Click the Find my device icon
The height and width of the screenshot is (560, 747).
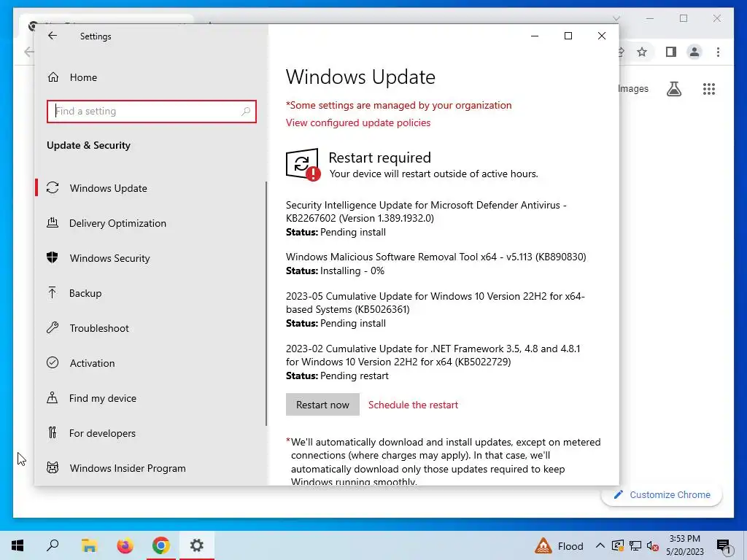click(x=53, y=397)
